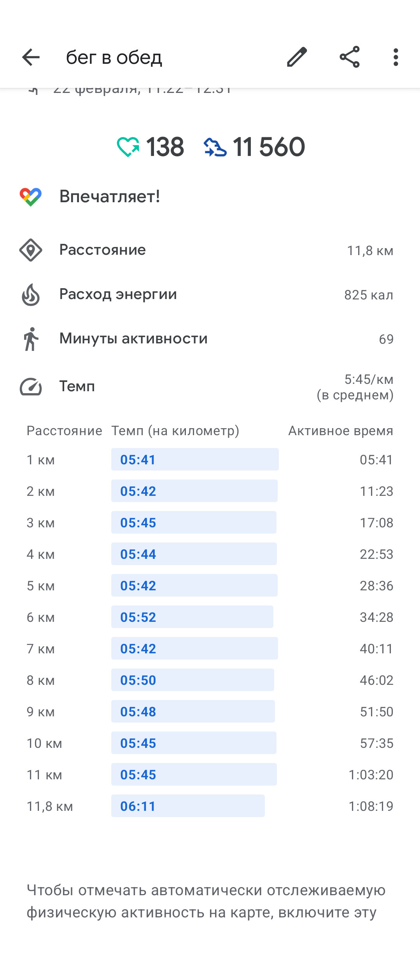Image resolution: width=420 pixels, height=980 pixels.
Task: Tap the activity title бег в обед
Action: [x=114, y=58]
